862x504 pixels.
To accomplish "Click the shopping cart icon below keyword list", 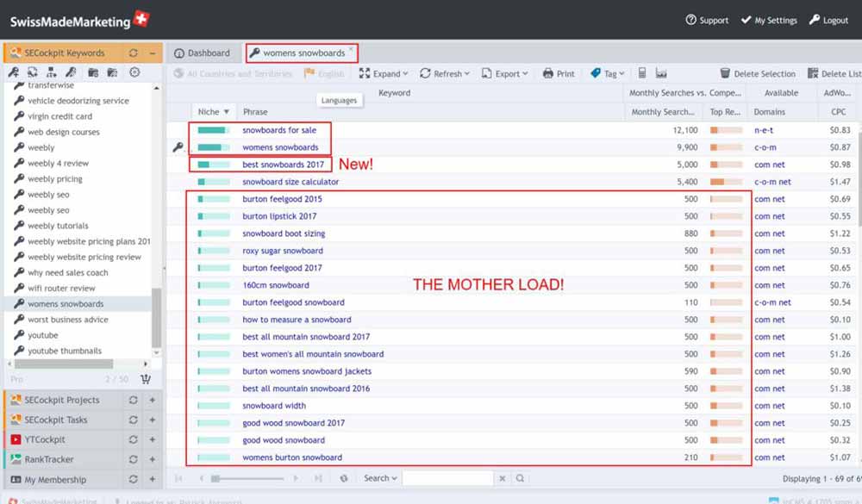I will pos(146,379).
